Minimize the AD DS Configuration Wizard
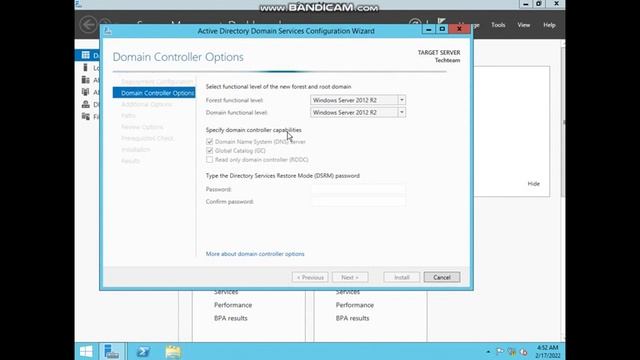The height and width of the screenshot is (360, 640). click(429, 29)
